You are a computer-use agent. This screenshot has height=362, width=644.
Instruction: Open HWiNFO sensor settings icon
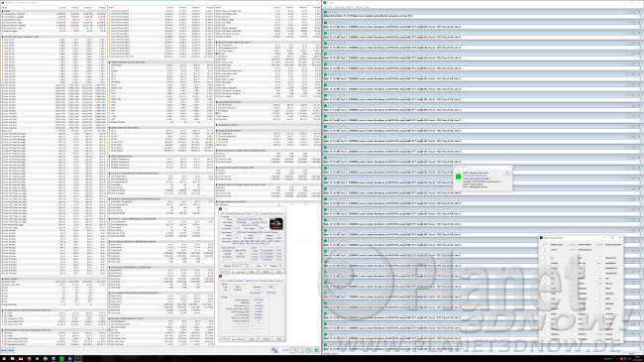pyautogui.click(x=309, y=350)
